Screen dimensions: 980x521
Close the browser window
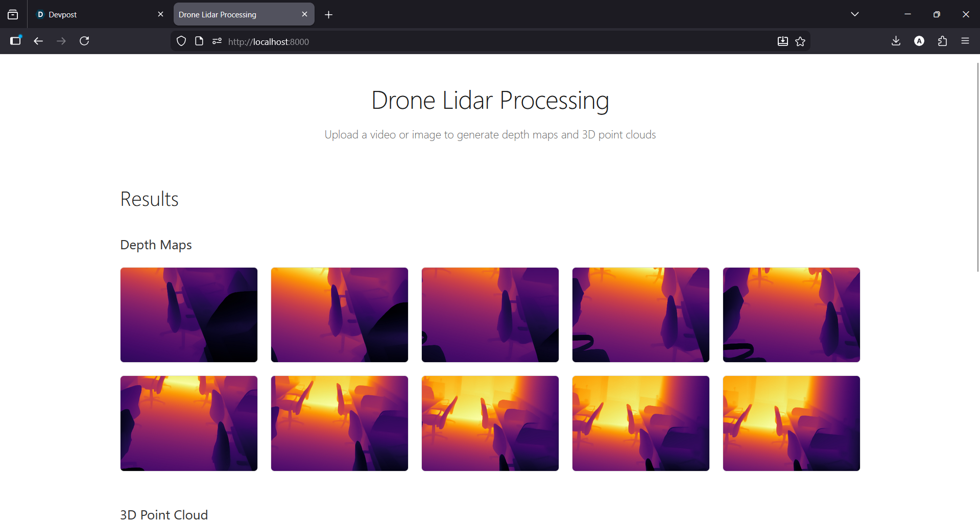(966, 14)
